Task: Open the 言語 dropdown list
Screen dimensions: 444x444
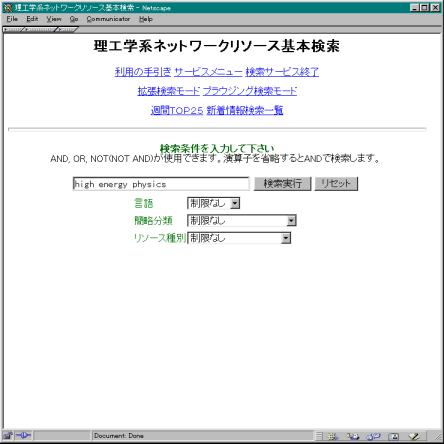Action: (235, 203)
